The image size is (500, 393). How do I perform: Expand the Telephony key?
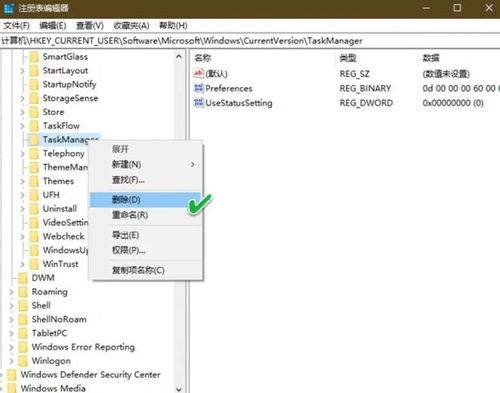22,154
